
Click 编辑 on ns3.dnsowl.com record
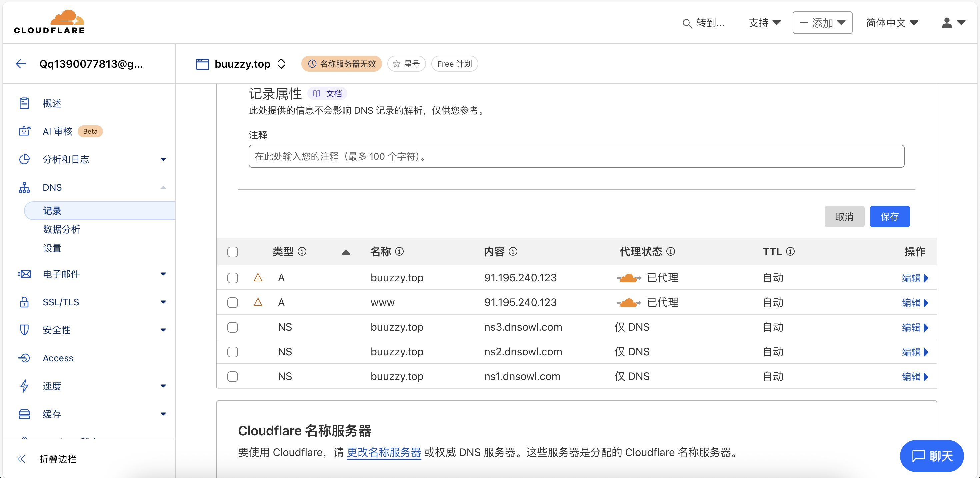tap(915, 327)
